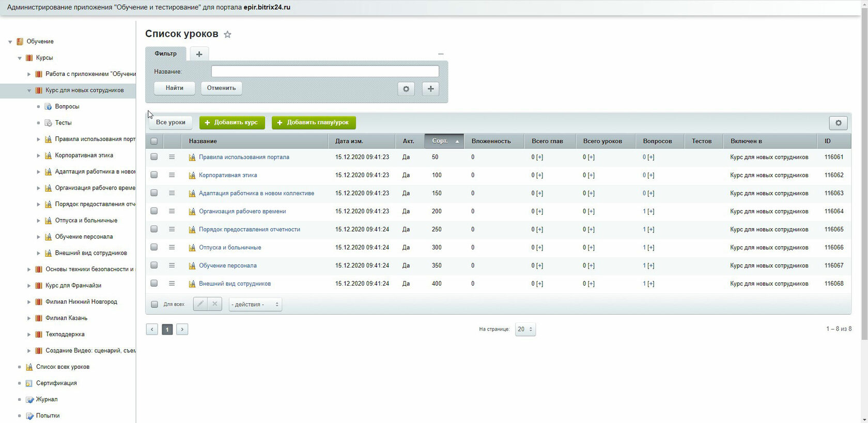This screenshot has height=423, width=868.
Task: Minimize the filter panel with dash icon
Action: (x=441, y=54)
